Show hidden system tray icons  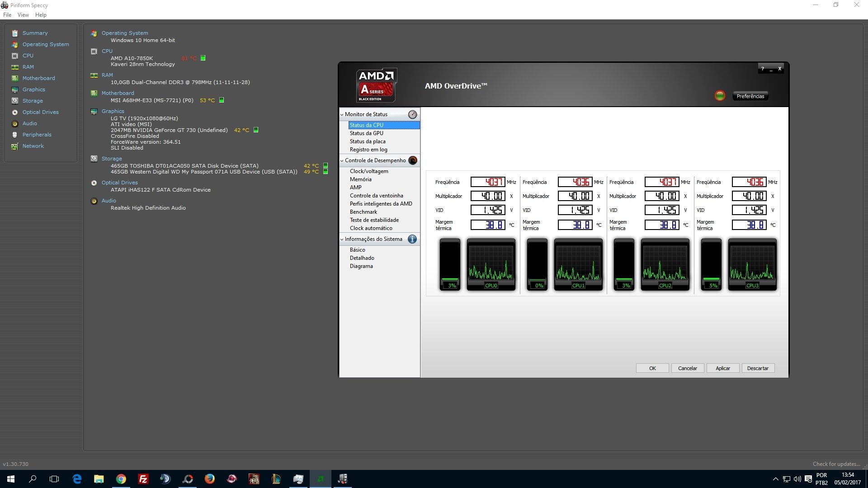coord(775,479)
